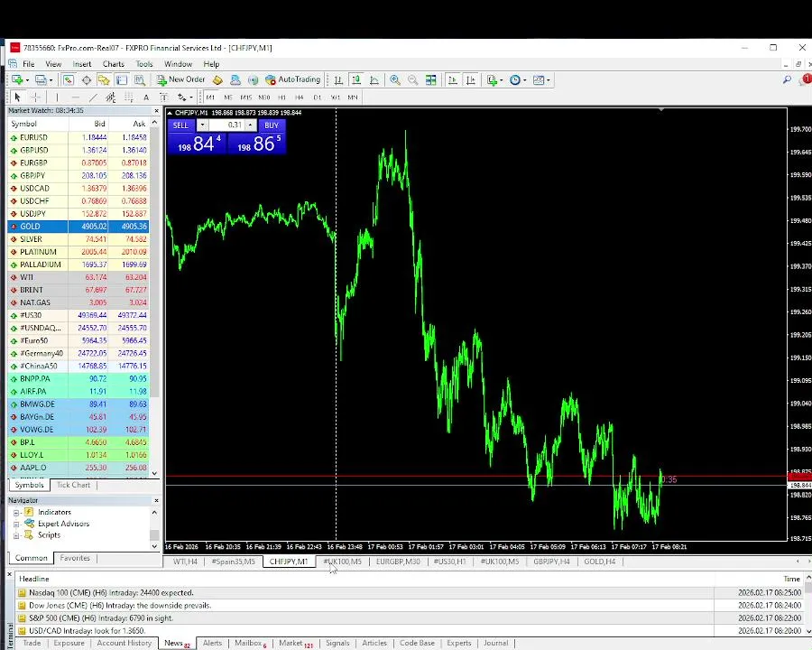Open the 'Dow Jones (CME) (H6) Intraday' headline

(120, 606)
